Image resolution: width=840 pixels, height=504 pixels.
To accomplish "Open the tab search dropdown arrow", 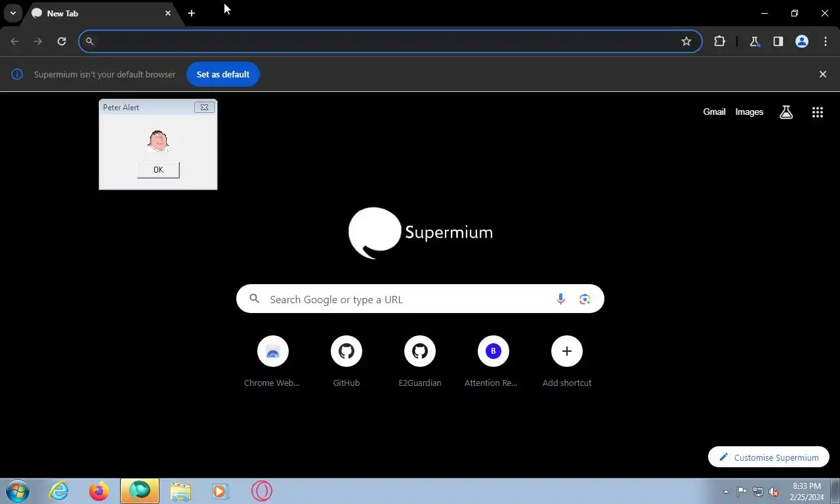I will pos(13,13).
